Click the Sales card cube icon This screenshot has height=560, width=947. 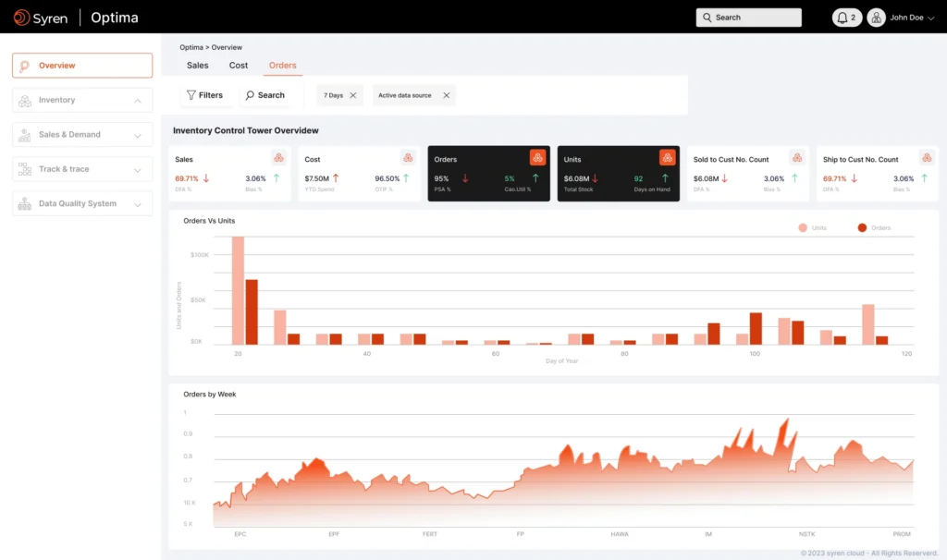(278, 158)
